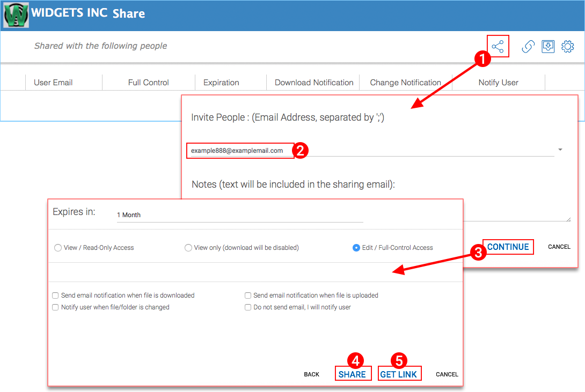Click 'Shared with the following people' text

point(101,46)
